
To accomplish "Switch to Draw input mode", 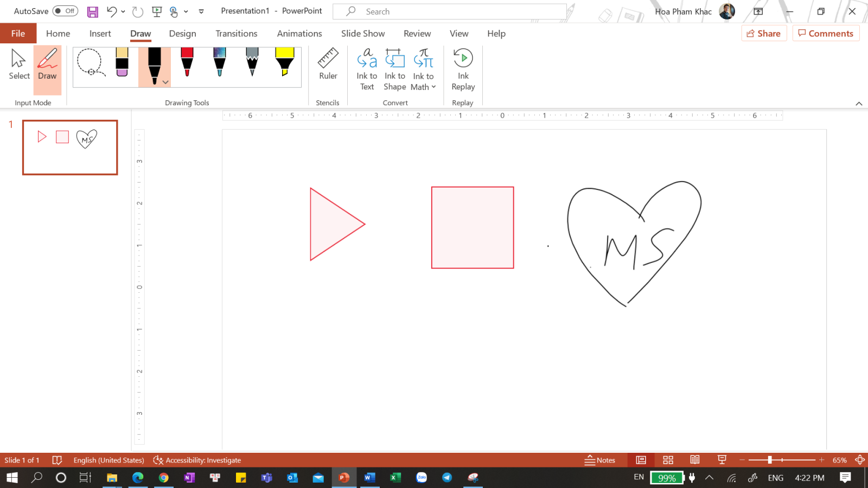I will coord(47,65).
